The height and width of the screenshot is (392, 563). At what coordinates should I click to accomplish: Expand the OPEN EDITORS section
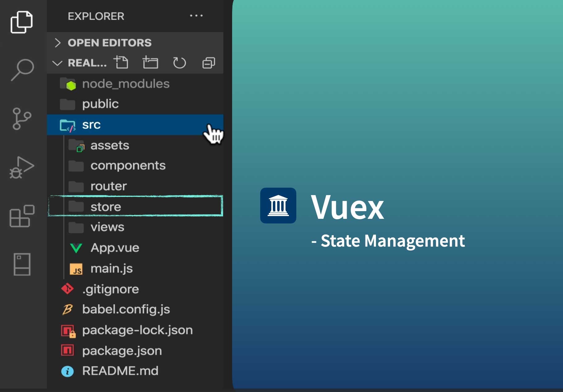pos(135,43)
